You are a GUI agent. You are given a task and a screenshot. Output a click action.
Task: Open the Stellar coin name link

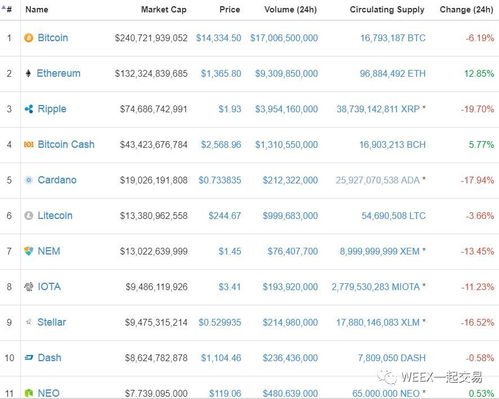click(x=52, y=322)
